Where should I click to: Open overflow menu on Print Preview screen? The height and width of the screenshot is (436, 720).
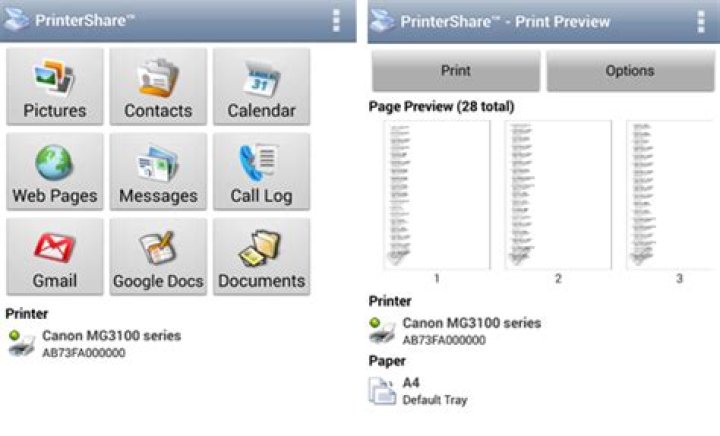tap(701, 21)
